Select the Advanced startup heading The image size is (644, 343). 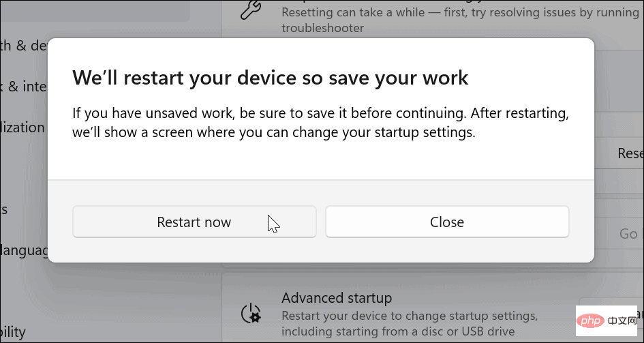[x=337, y=298]
